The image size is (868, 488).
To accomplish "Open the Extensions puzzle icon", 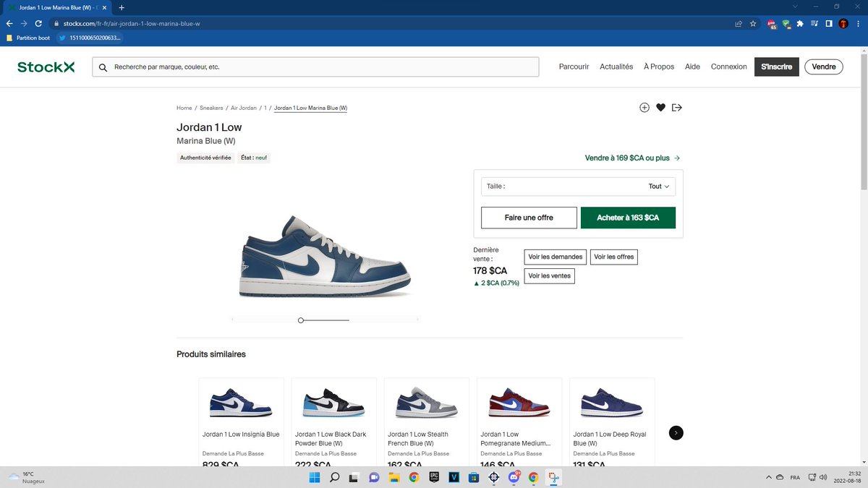I will [x=800, y=23].
